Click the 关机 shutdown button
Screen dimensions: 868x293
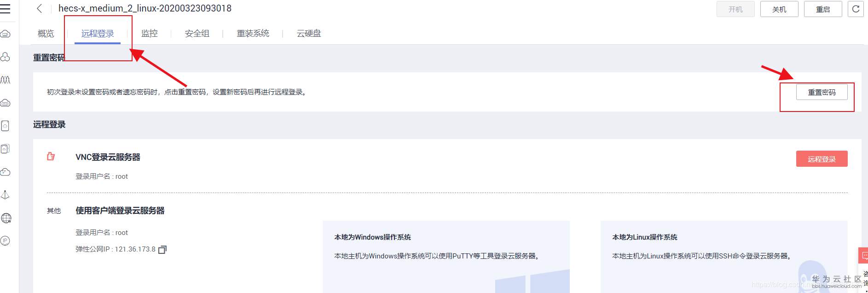pos(779,9)
